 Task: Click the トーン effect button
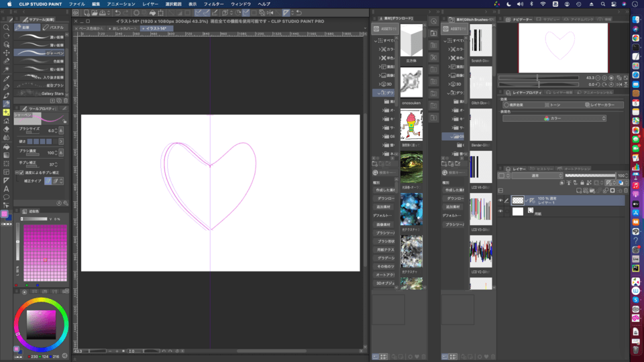[x=553, y=105]
